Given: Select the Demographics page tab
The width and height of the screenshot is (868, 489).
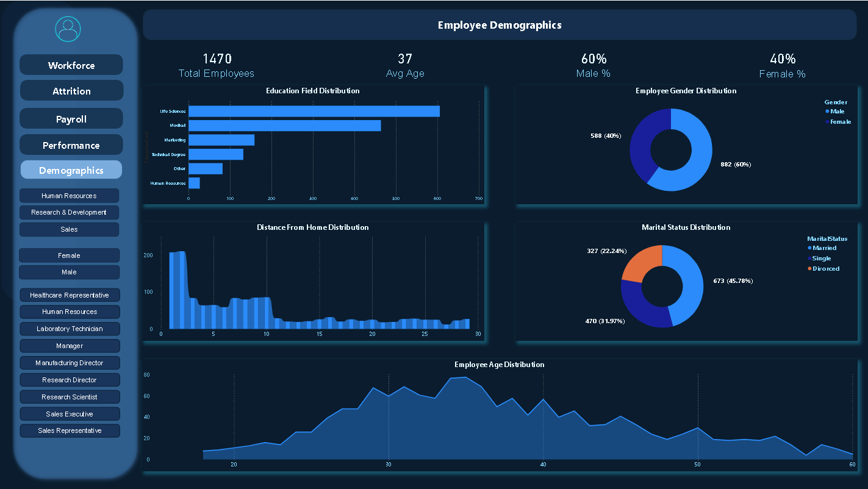Looking at the screenshot, I should 71,170.
